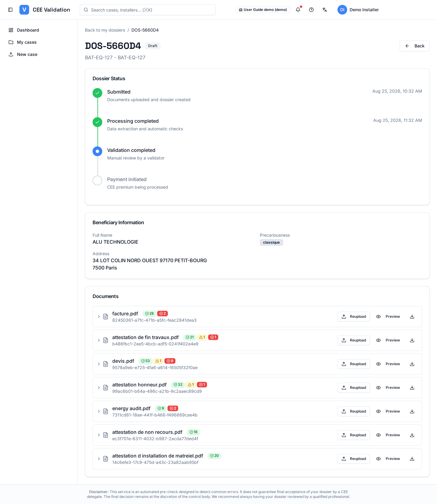The image size is (437, 504).
Task: Expand the devis.pdf row
Action: [99, 364]
